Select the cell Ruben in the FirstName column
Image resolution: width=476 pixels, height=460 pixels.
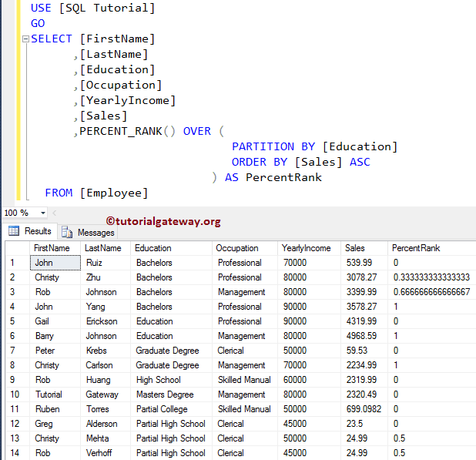pyautogui.click(x=55, y=409)
